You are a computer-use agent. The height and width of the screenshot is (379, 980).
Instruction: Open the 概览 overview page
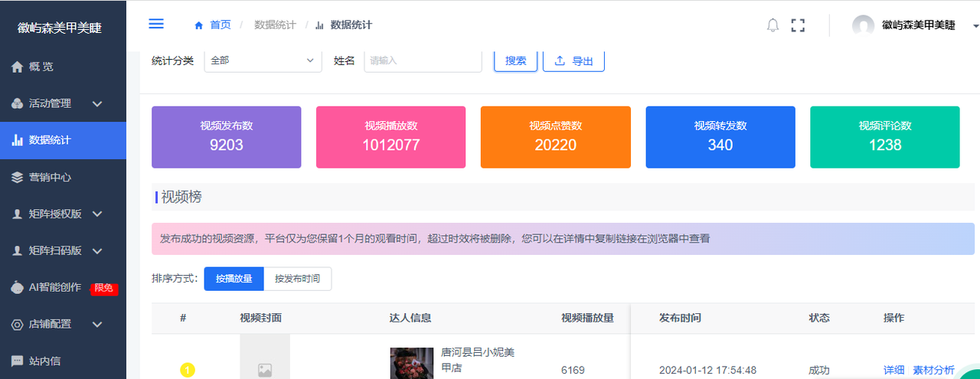(41, 67)
